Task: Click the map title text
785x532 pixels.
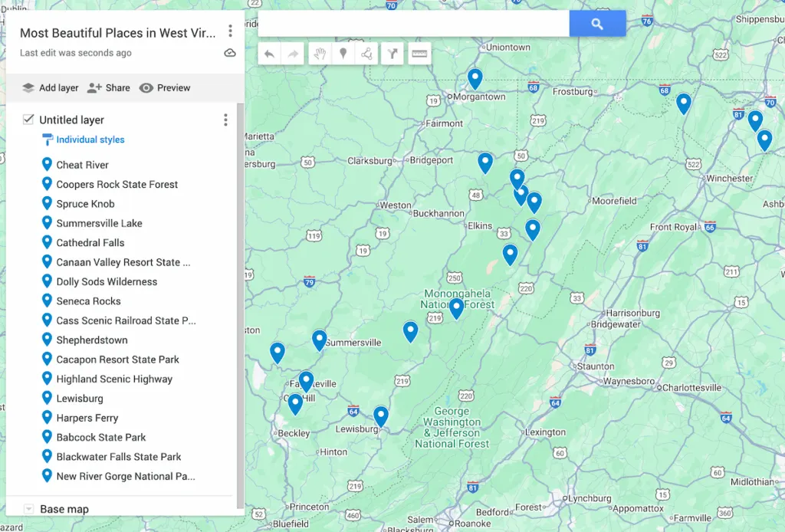Action: [117, 33]
